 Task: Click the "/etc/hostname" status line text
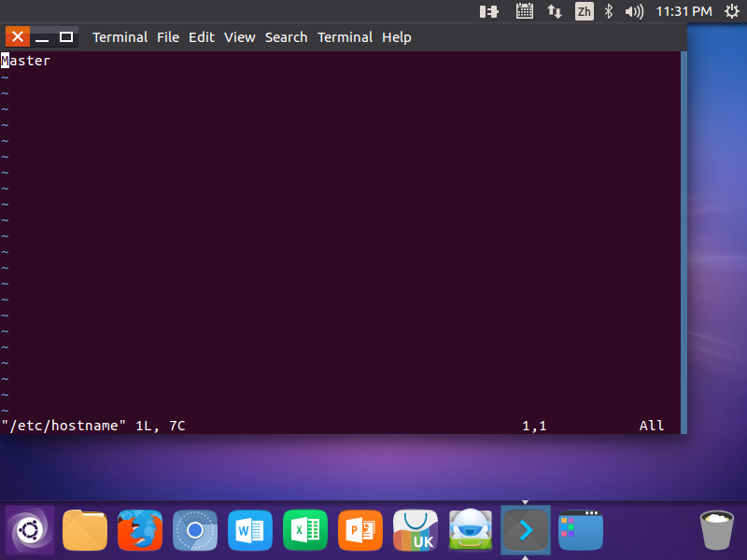[x=63, y=426]
